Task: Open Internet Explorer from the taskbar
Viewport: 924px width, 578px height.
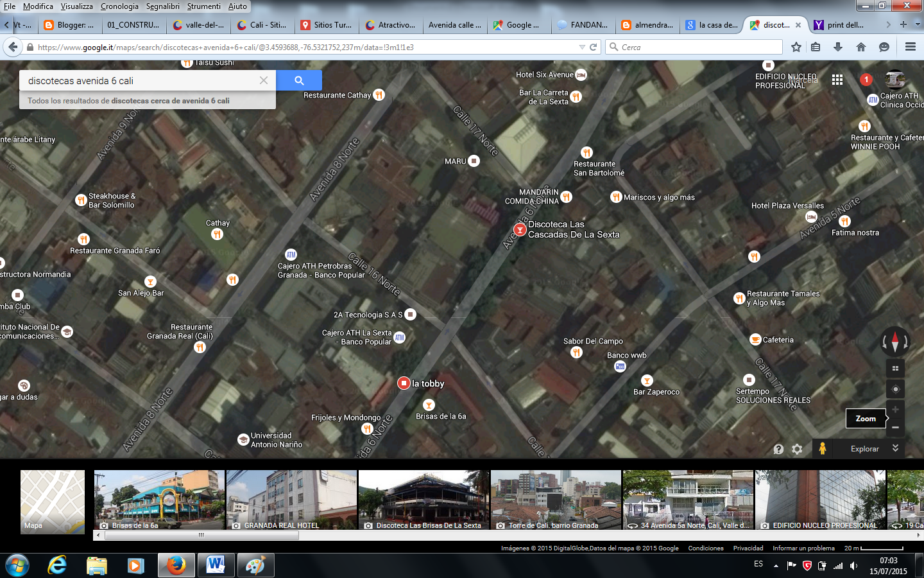Action: pyautogui.click(x=57, y=565)
